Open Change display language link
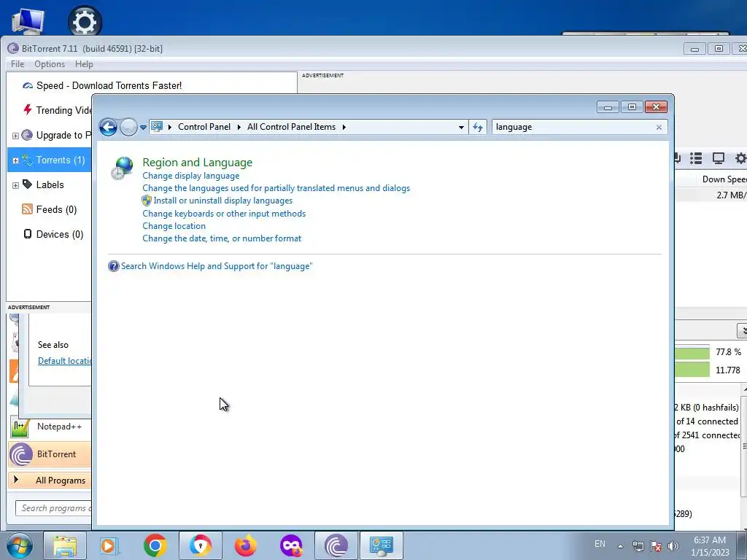747x560 pixels. click(x=190, y=176)
